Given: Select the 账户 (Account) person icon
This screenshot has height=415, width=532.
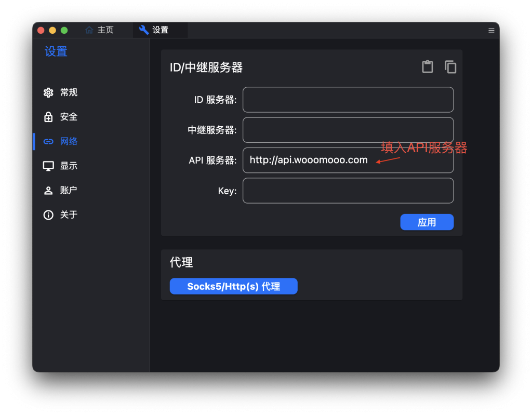Looking at the screenshot, I should pyautogui.click(x=48, y=190).
